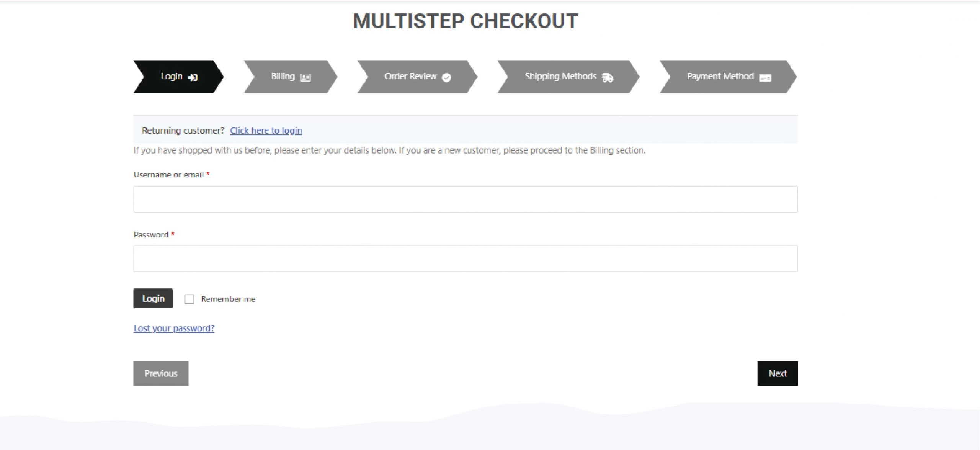Click the credit card icon in Payment Method
980x450 pixels.
[x=765, y=77]
